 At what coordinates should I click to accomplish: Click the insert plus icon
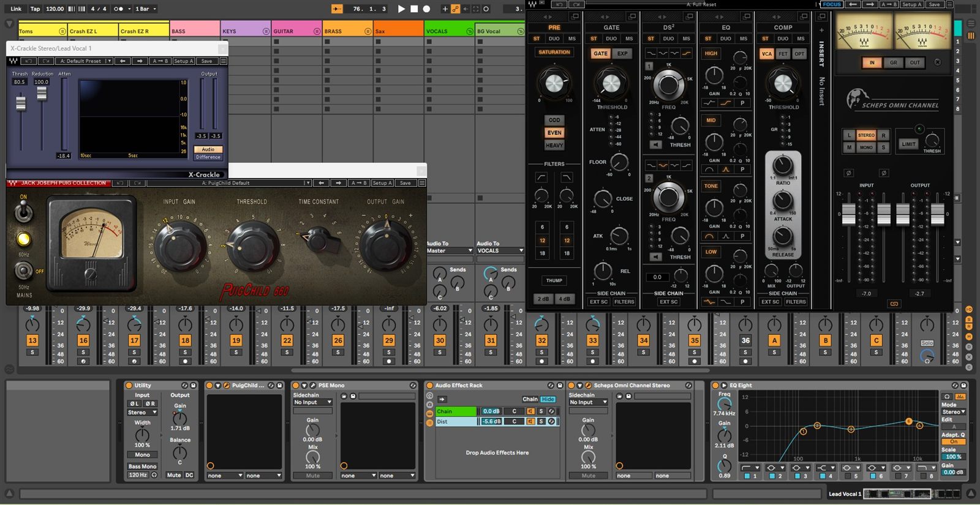coord(821,29)
